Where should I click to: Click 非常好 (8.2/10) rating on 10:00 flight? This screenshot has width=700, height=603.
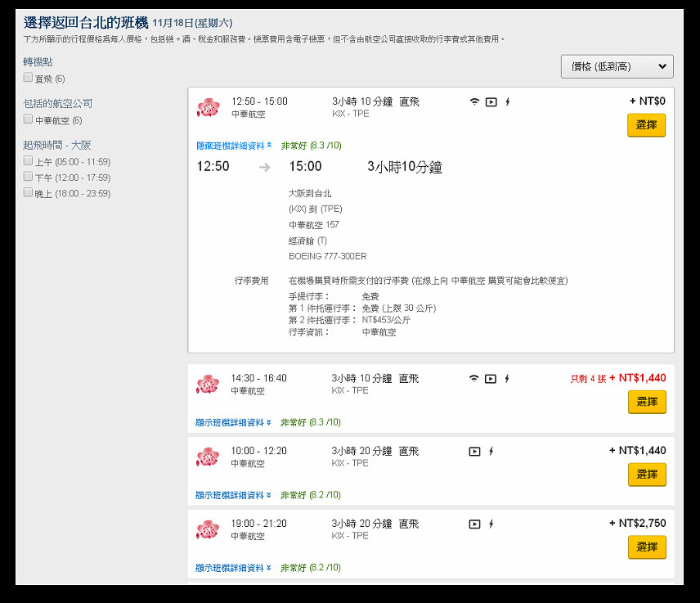pos(310,495)
